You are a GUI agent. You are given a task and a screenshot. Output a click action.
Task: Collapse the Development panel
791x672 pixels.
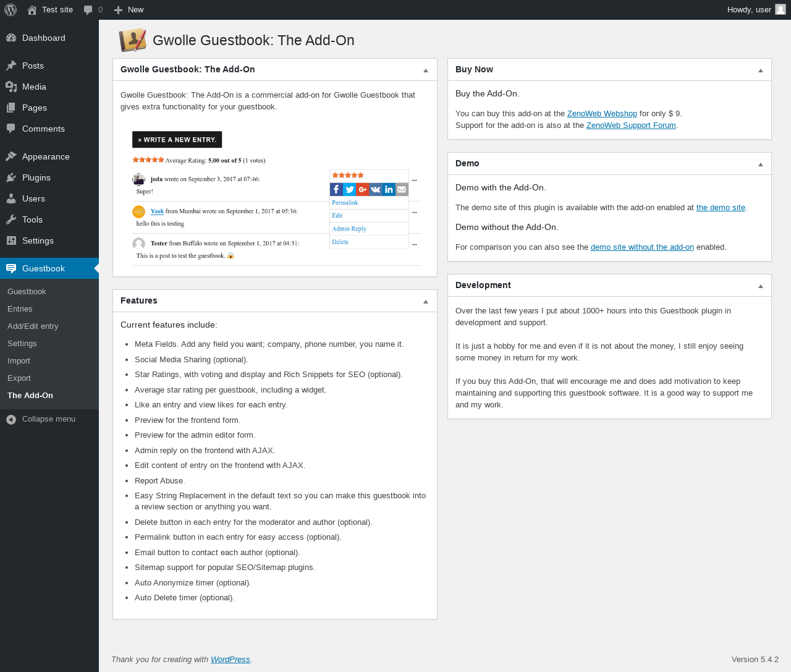click(761, 286)
